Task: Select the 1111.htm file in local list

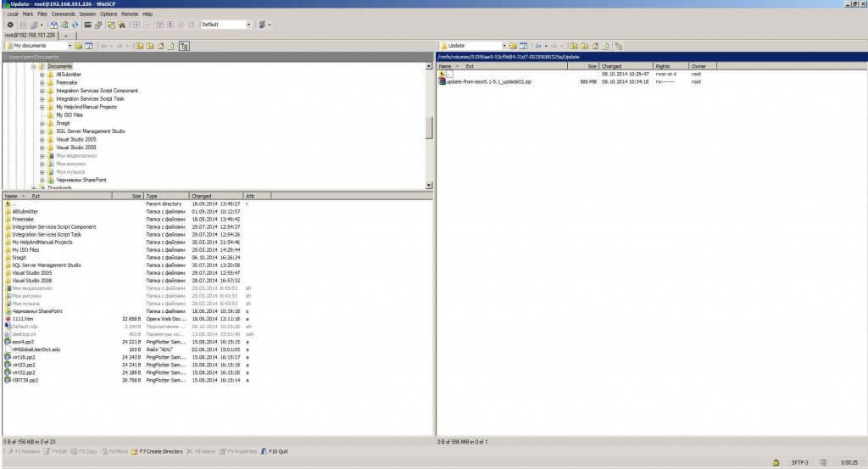Action: [23, 319]
